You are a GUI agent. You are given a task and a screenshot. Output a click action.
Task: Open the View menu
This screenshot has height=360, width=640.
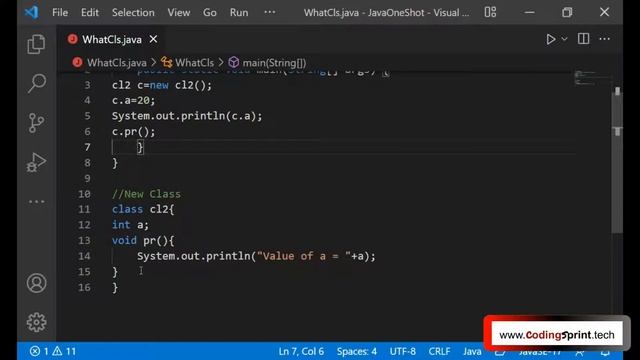[x=178, y=13]
